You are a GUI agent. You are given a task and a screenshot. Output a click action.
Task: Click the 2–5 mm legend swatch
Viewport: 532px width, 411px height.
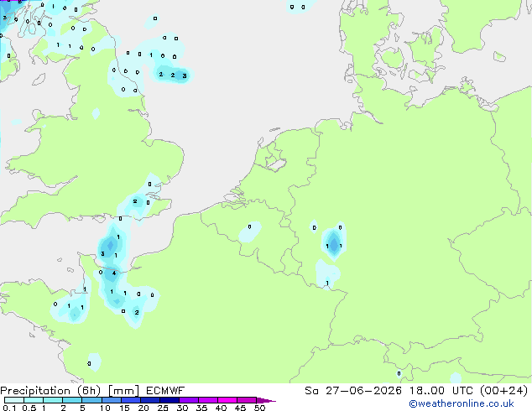[x=72, y=400]
